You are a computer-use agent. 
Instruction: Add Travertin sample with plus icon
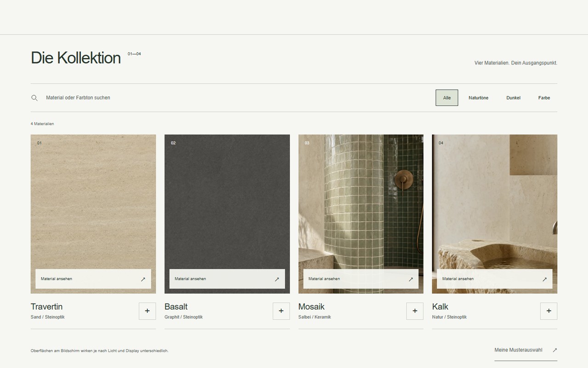coord(147,311)
